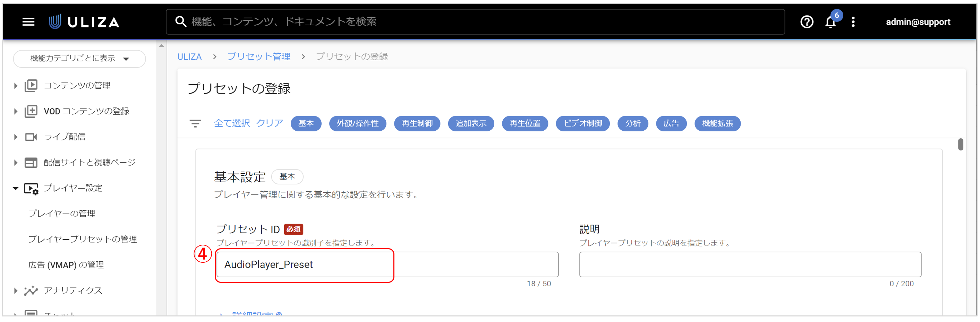Expand the VOD コンテンツの登録 node
The height and width of the screenshot is (322, 980).
coord(16,111)
